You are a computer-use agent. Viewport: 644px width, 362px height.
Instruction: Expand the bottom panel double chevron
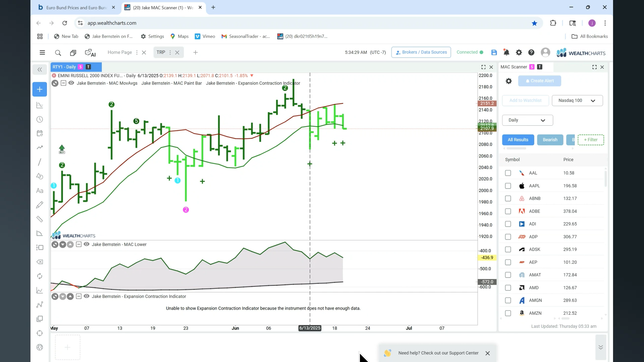point(601,347)
